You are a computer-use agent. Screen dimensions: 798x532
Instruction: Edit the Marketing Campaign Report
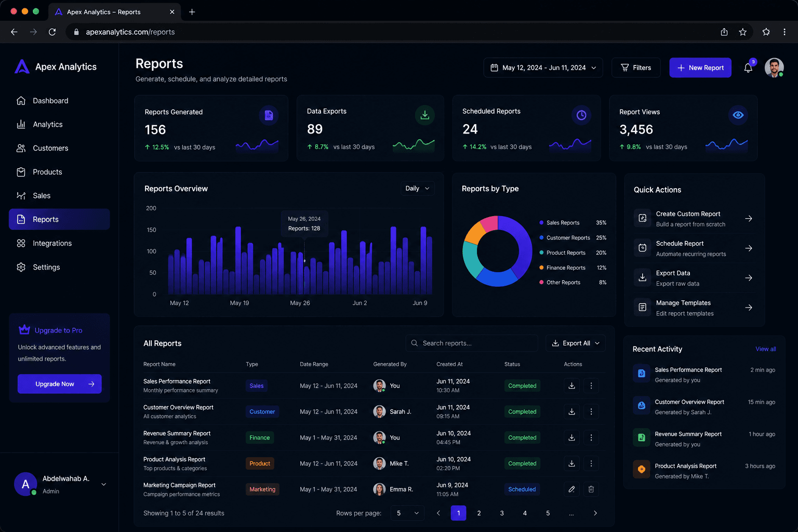[x=571, y=489]
